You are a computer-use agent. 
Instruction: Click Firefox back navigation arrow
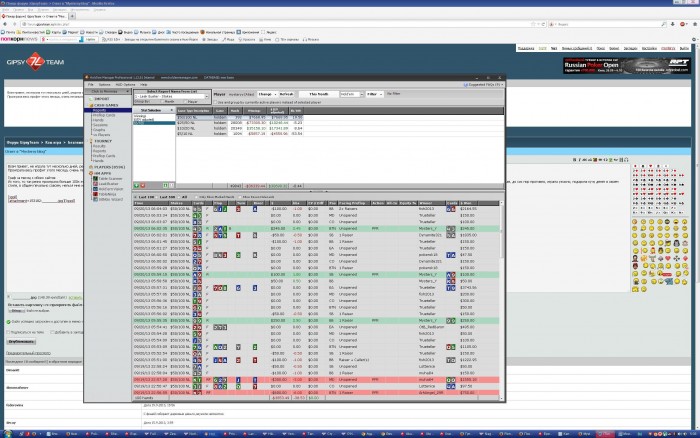pos(5,24)
